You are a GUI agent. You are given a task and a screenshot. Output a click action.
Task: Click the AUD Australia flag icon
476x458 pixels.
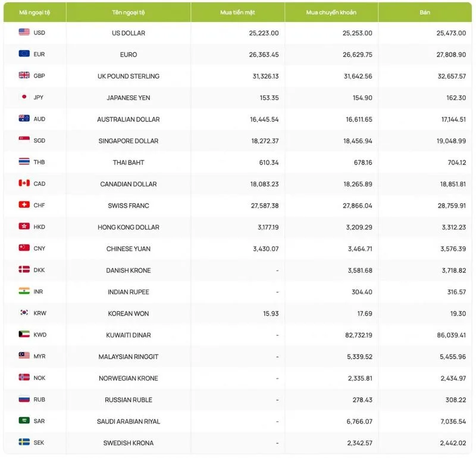pyautogui.click(x=24, y=119)
